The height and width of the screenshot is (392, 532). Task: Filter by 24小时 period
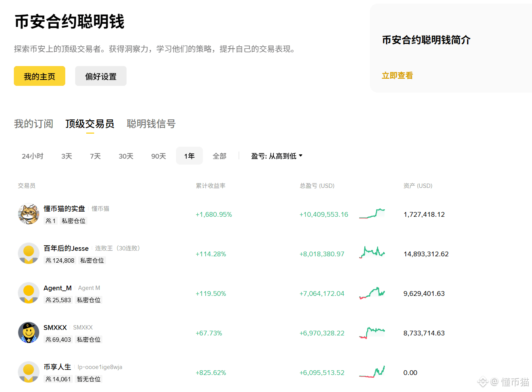pos(32,156)
